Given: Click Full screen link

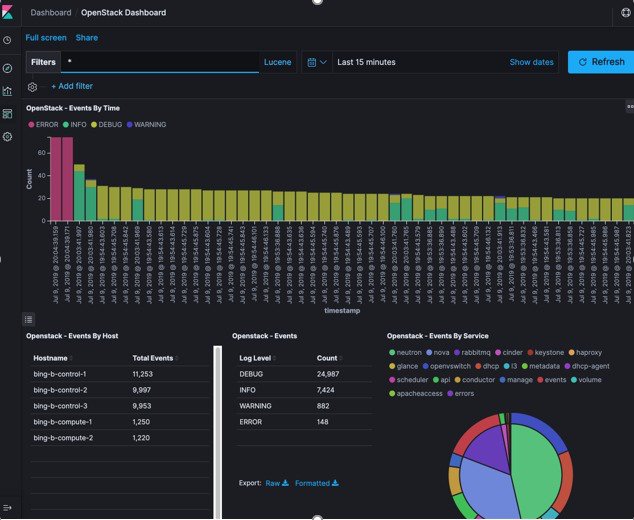Looking at the screenshot, I should pos(46,38).
